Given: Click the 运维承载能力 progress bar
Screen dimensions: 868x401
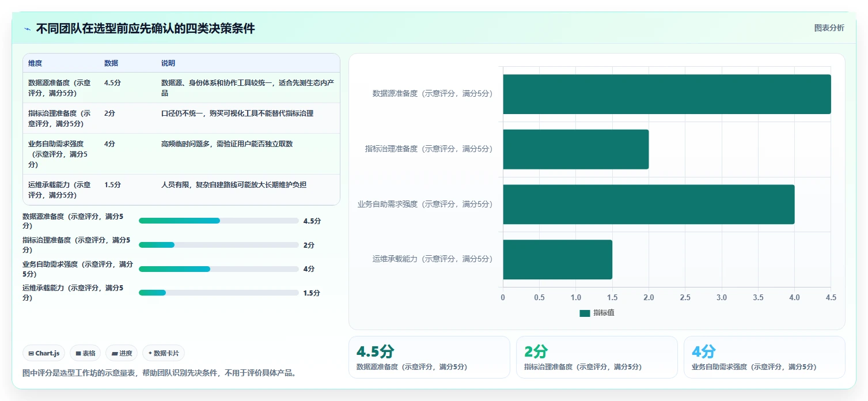Looking at the screenshot, I should [x=218, y=293].
